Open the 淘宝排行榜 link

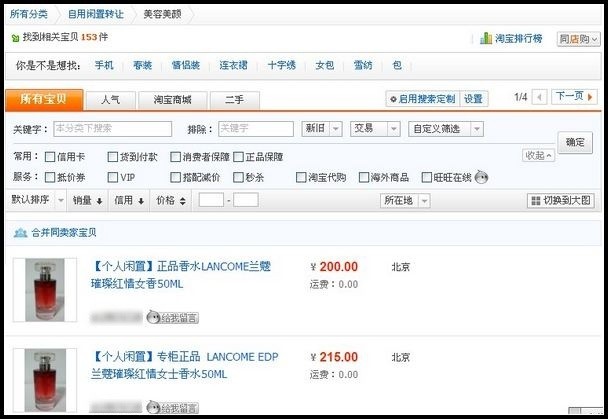tap(518, 38)
